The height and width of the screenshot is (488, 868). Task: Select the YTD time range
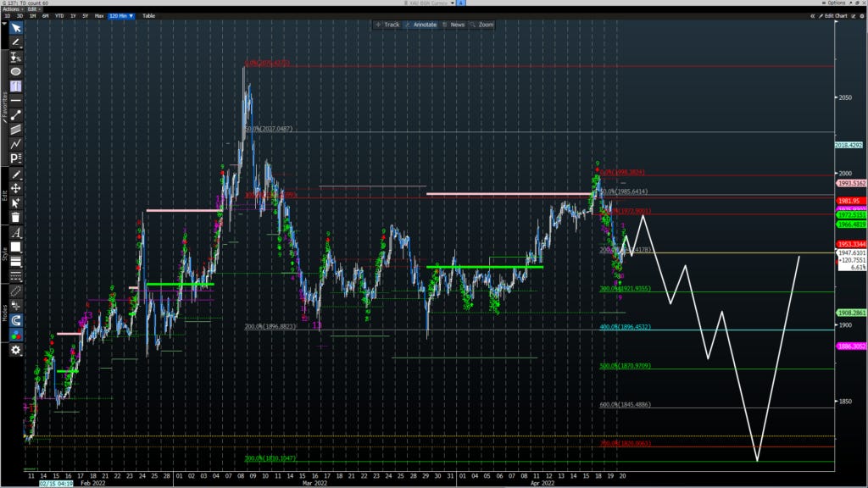(59, 16)
